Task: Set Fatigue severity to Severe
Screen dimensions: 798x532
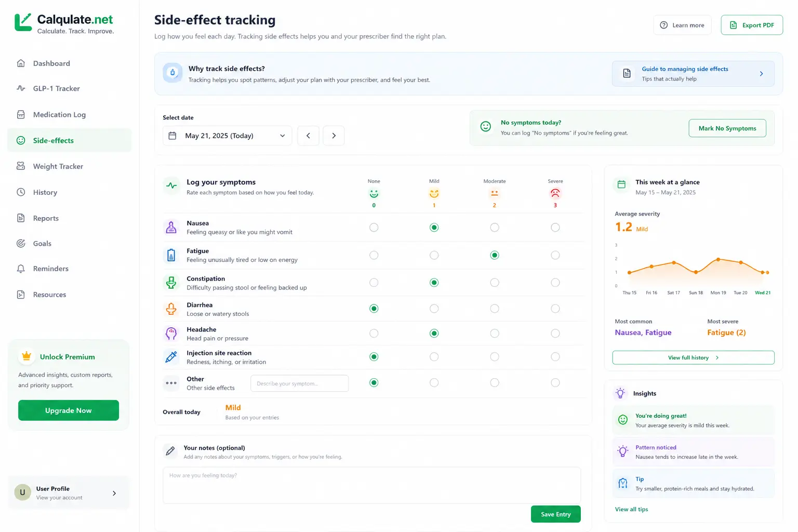Action: point(555,255)
